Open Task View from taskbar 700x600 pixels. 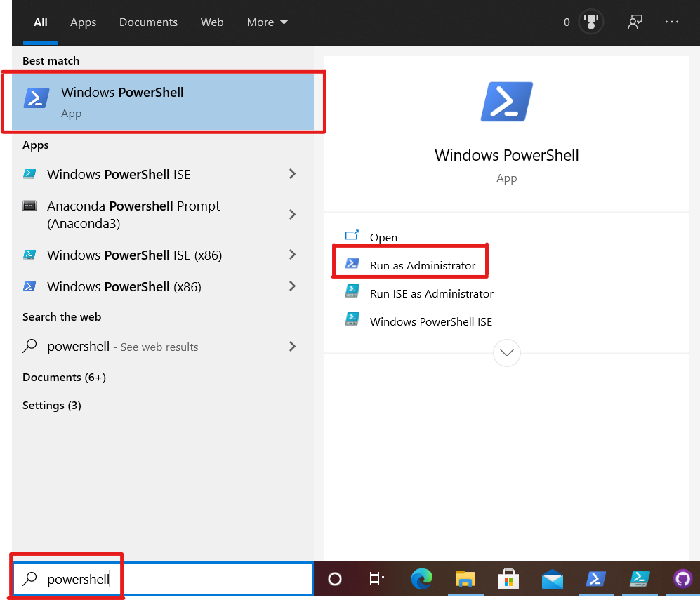pos(377,579)
